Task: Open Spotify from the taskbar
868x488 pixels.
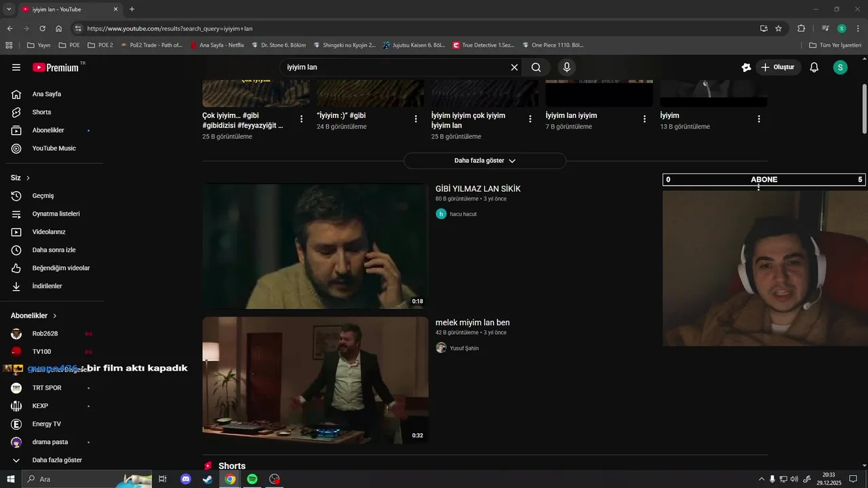Action: click(x=252, y=479)
